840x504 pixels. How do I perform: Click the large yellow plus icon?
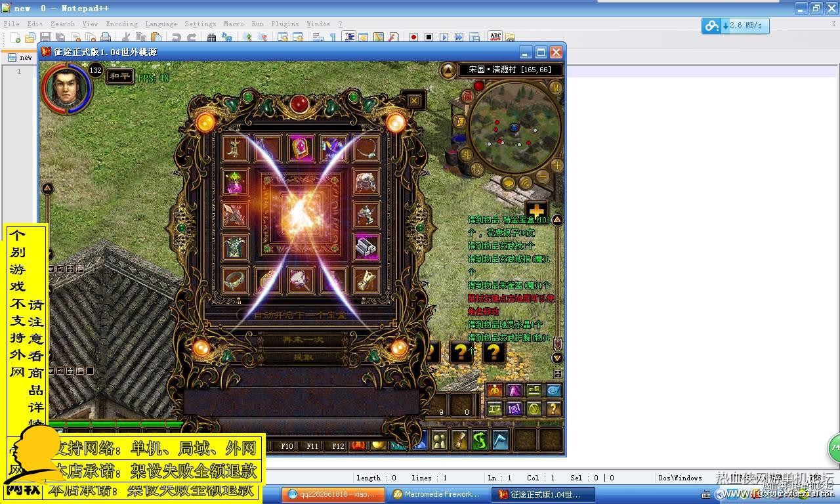536,211
